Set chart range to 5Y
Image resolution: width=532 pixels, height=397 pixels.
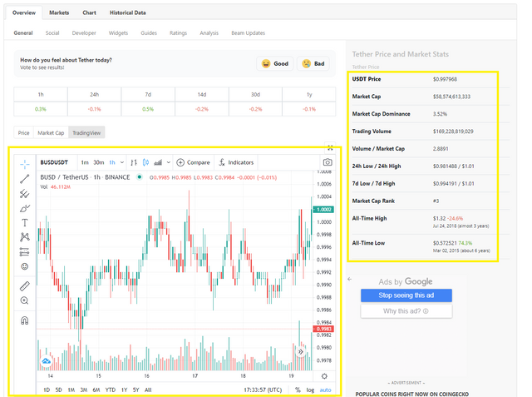[135, 390]
